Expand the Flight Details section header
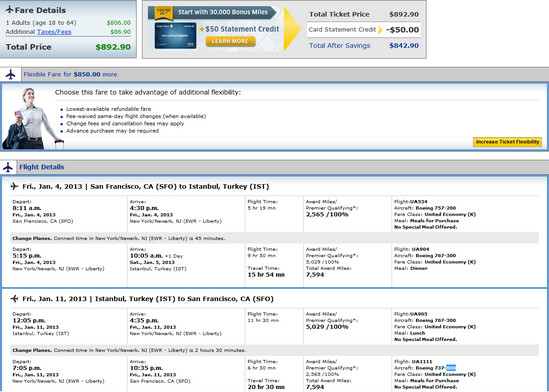Image resolution: width=549 pixels, height=392 pixels. (x=42, y=167)
